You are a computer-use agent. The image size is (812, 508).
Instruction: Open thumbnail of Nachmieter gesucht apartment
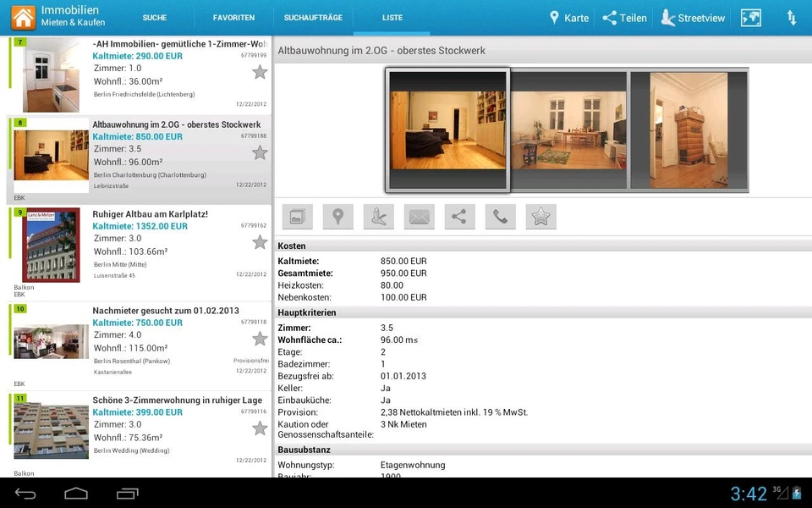(51, 341)
